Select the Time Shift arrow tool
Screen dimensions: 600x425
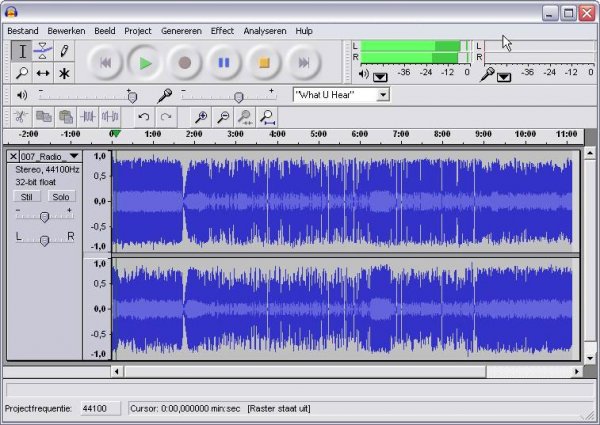tap(43, 72)
